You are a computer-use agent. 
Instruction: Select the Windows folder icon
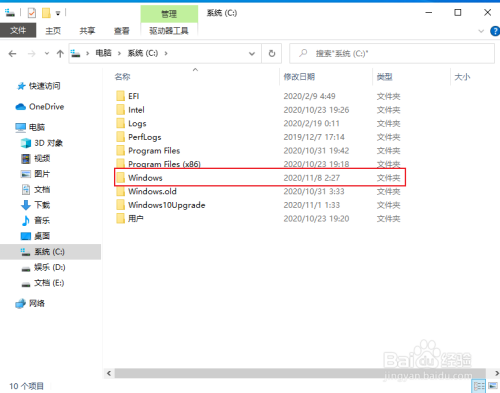coord(120,178)
